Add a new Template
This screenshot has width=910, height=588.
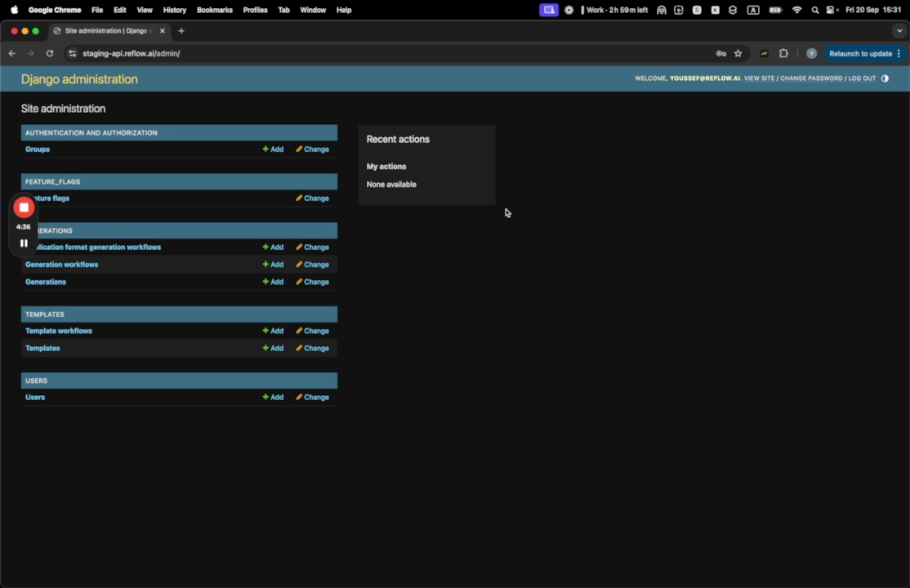click(273, 348)
